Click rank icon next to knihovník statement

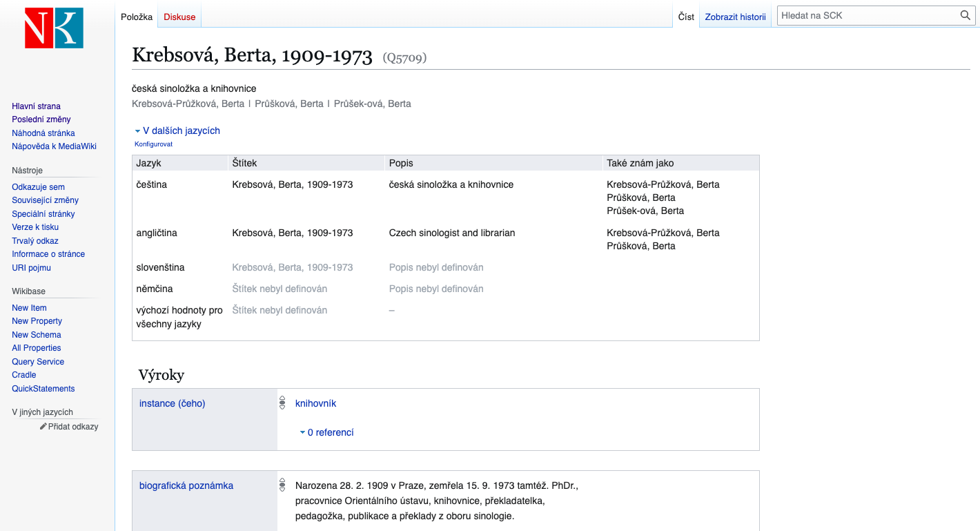[282, 403]
